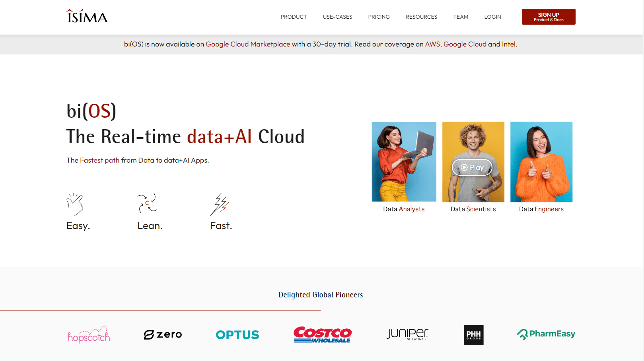Click the Easy hand-snap icon
The width and height of the screenshot is (644, 361).
pos(75,204)
